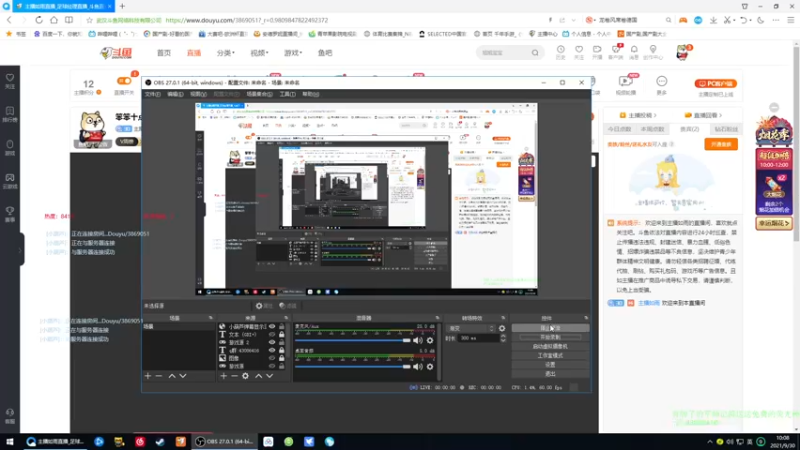The width and height of the screenshot is (800, 450).
Task: Pop out the Scenes dock panel icon
Action: [211, 318]
